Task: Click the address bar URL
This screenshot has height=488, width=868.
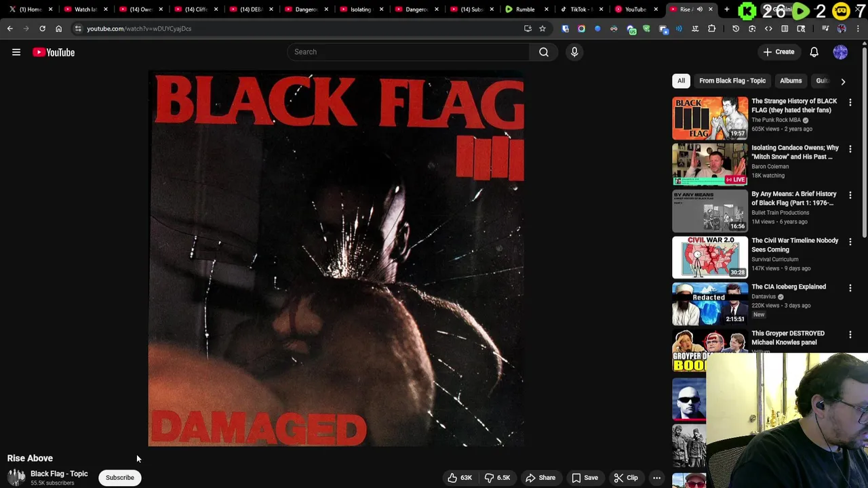Action: point(139,28)
